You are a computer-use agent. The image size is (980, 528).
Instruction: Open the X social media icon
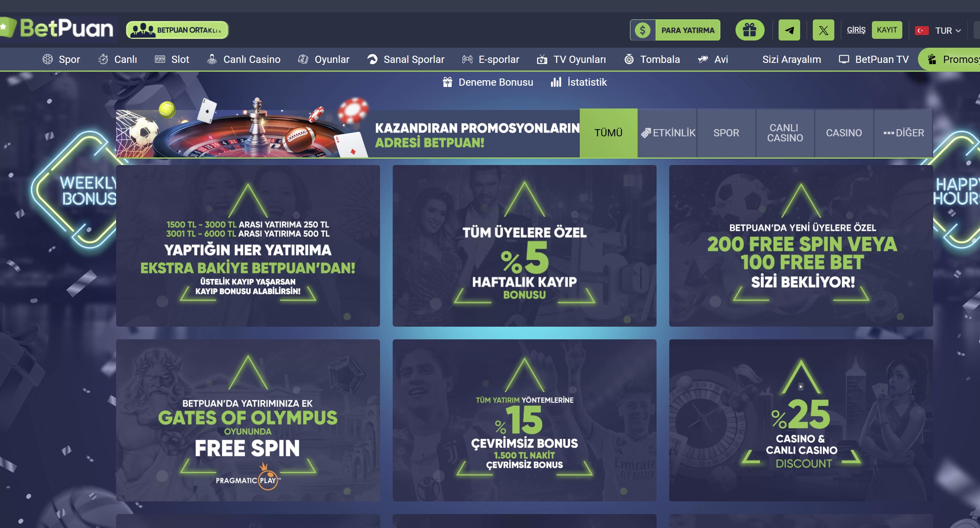click(823, 30)
